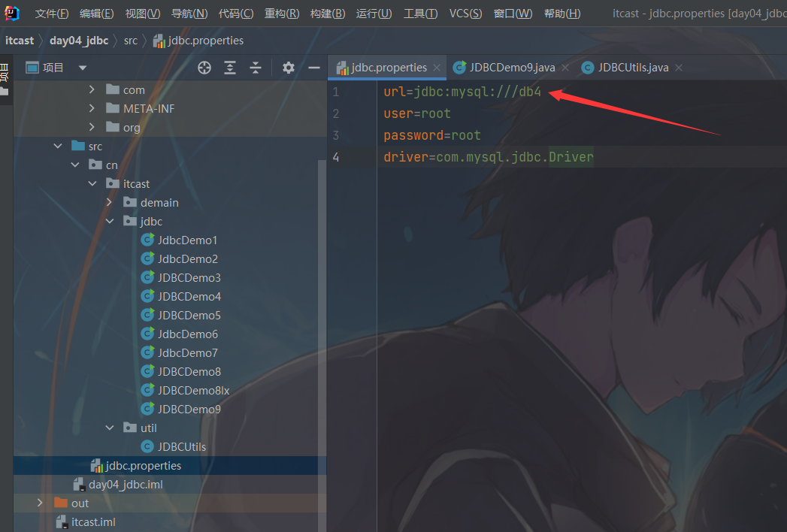Viewport: 787px width, 532px height.
Task: Click the collapse all tree icon
Action: (256, 68)
